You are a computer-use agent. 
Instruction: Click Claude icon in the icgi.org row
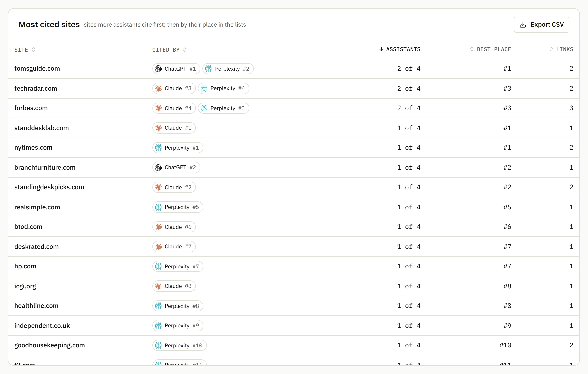158,286
